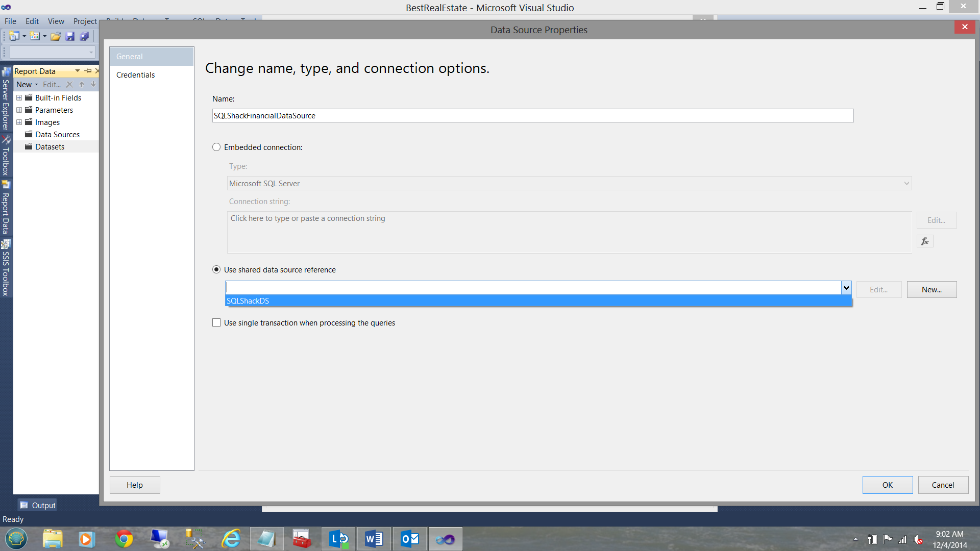Pin the Report Data panel
This screenshot has width=980, height=551.
pyautogui.click(x=88, y=71)
